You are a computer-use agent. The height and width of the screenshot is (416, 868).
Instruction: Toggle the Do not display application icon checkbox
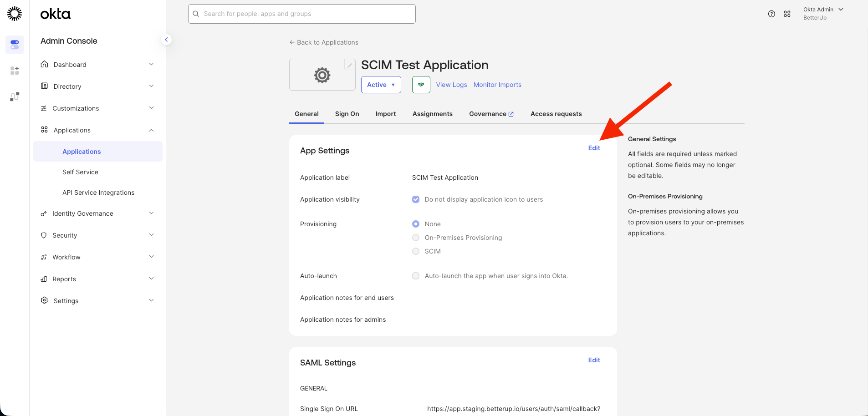(x=416, y=199)
